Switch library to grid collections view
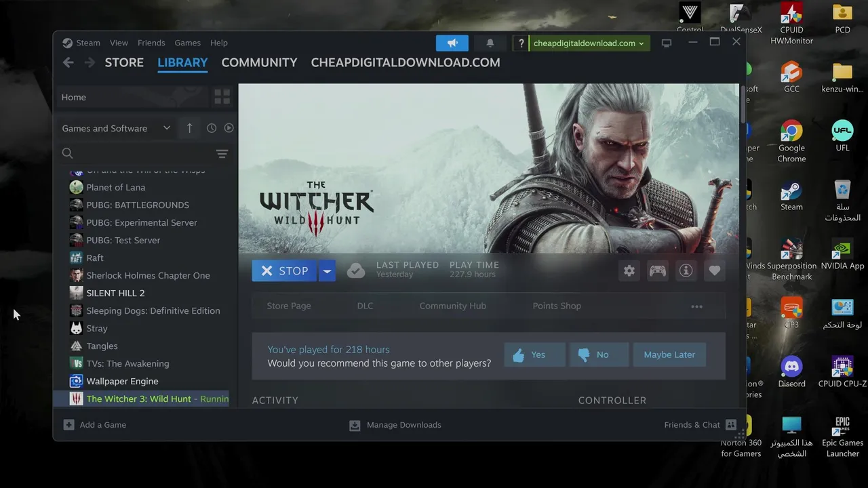Image resolution: width=868 pixels, height=488 pixels. coord(222,97)
